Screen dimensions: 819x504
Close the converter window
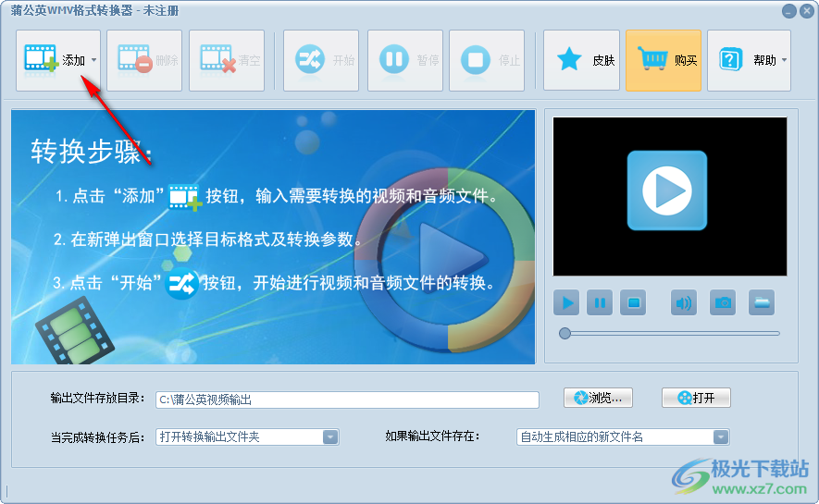pos(807,11)
